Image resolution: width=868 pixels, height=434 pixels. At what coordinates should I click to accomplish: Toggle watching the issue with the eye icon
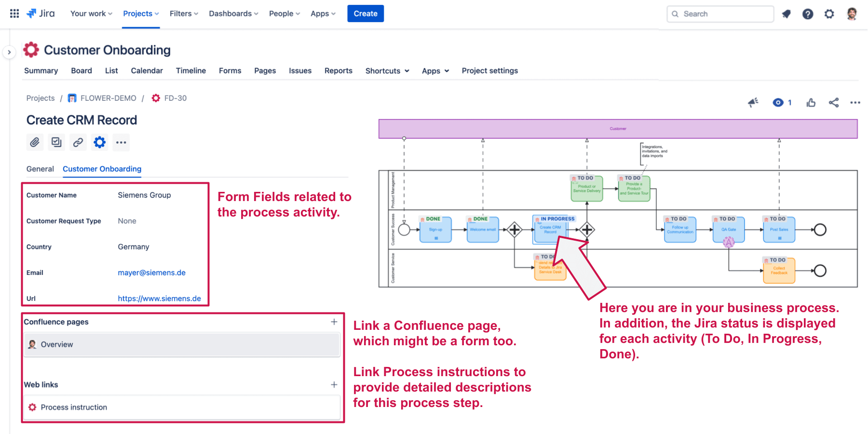click(x=777, y=102)
